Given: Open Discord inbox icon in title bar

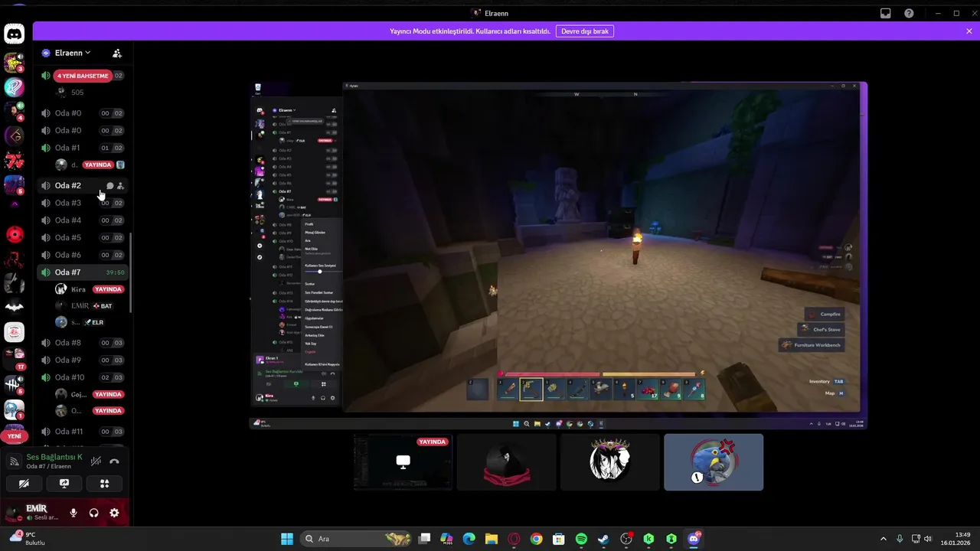Looking at the screenshot, I should point(886,13).
